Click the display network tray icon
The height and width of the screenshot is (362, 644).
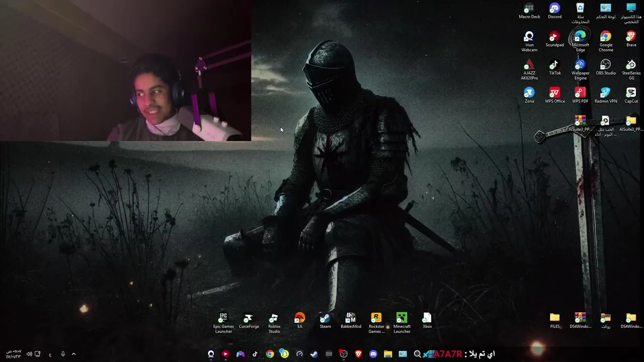coord(37,354)
